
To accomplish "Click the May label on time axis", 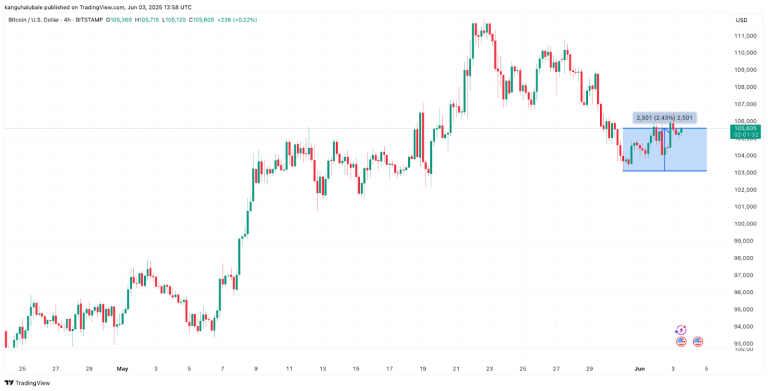I will [x=122, y=368].
